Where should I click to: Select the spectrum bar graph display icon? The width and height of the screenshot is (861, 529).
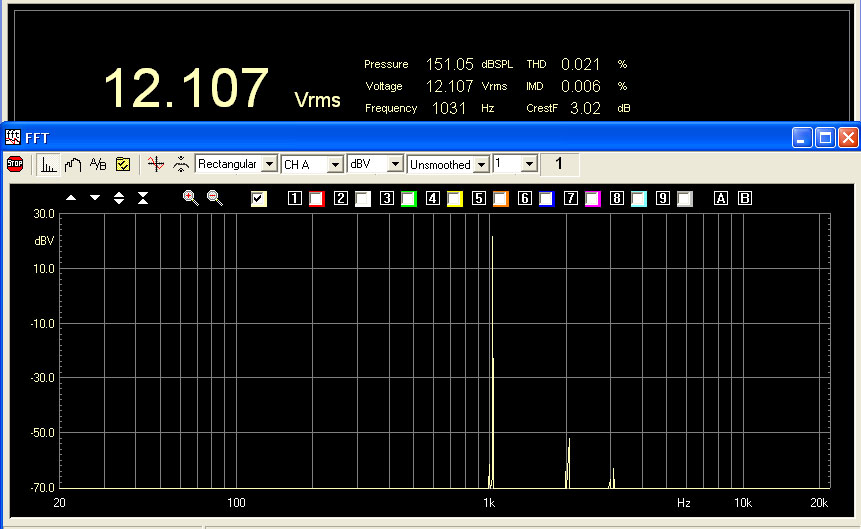pos(48,164)
